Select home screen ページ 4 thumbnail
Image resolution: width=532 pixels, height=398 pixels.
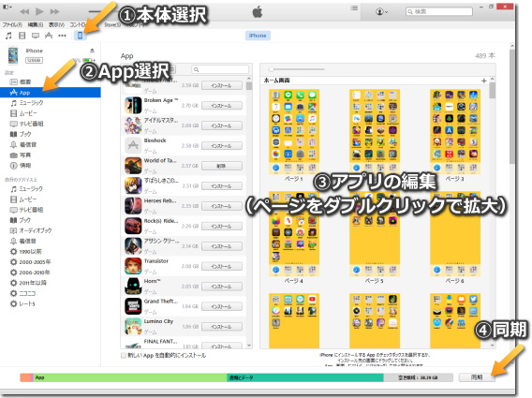294,234
